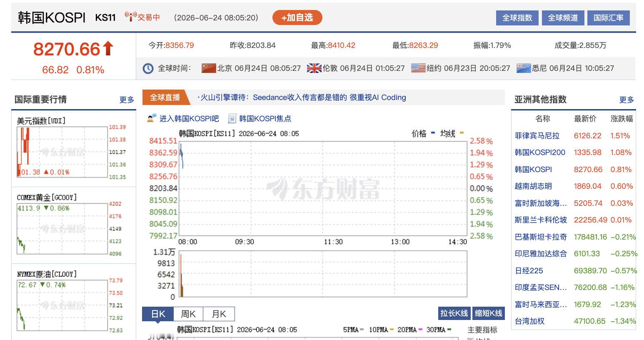Open 更多 in 国际重要行情 section
The height and width of the screenshot is (340, 644).
[127, 100]
